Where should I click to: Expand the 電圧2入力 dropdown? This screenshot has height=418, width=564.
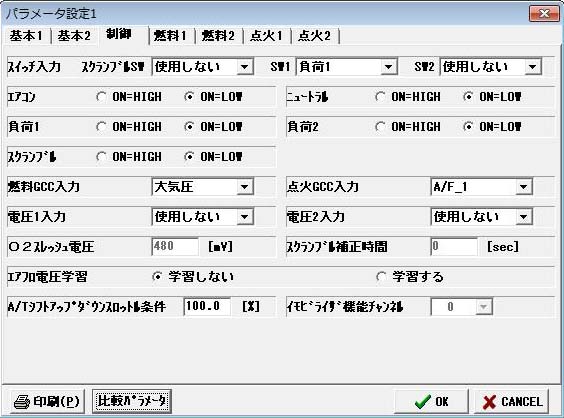pyautogui.click(x=482, y=217)
